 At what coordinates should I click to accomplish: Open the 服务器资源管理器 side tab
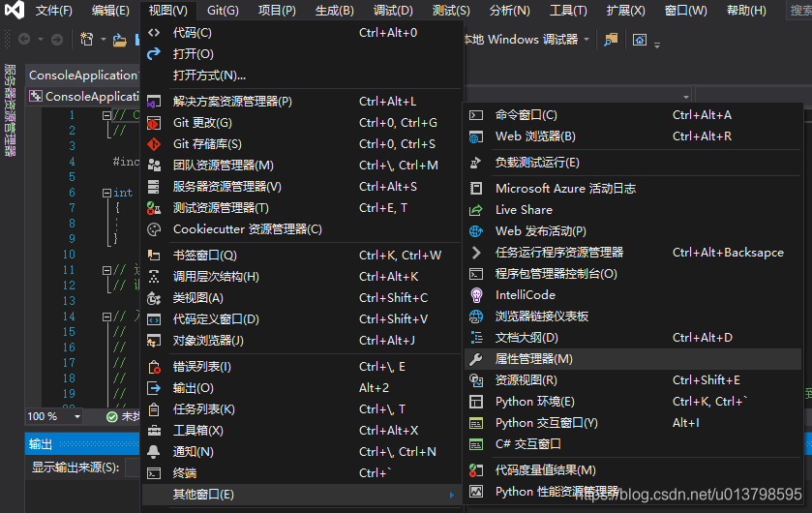coord(10,110)
